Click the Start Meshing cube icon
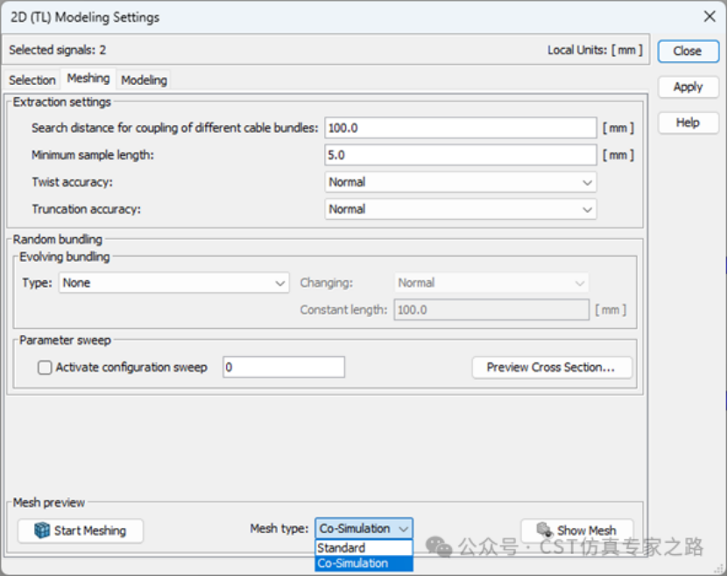Viewport: 728px width, 576px height. pyautogui.click(x=42, y=530)
